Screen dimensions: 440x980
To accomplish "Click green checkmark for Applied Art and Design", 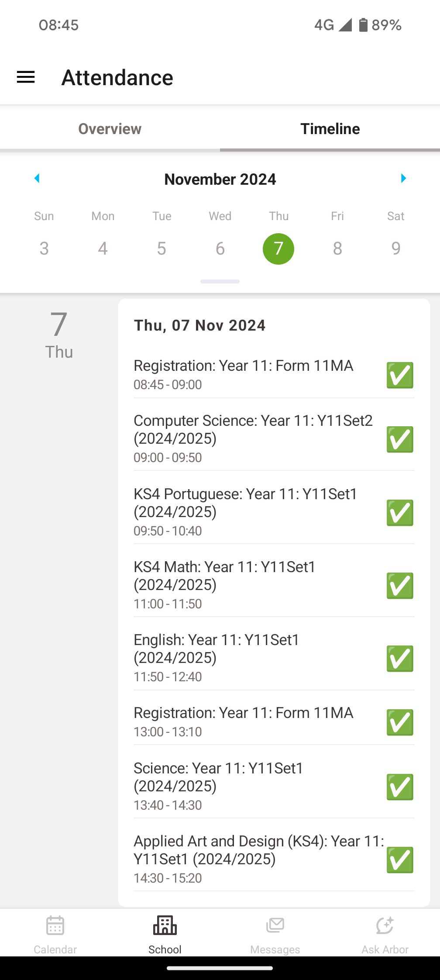I will 400,860.
